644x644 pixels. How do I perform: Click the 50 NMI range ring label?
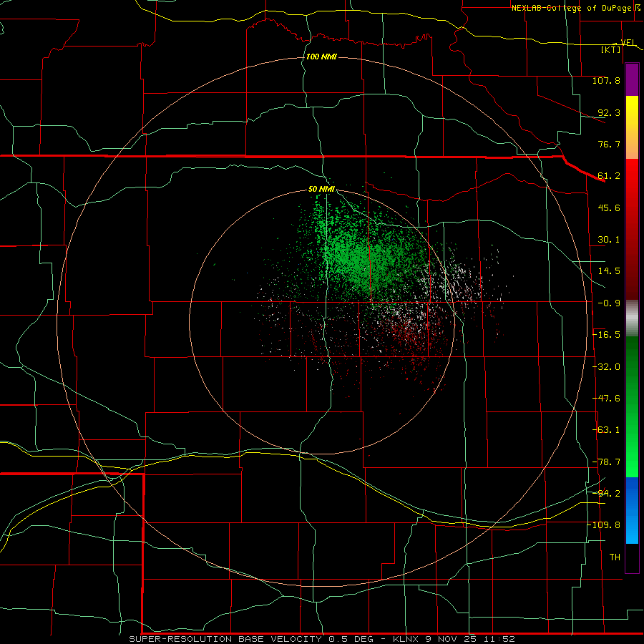click(x=321, y=189)
